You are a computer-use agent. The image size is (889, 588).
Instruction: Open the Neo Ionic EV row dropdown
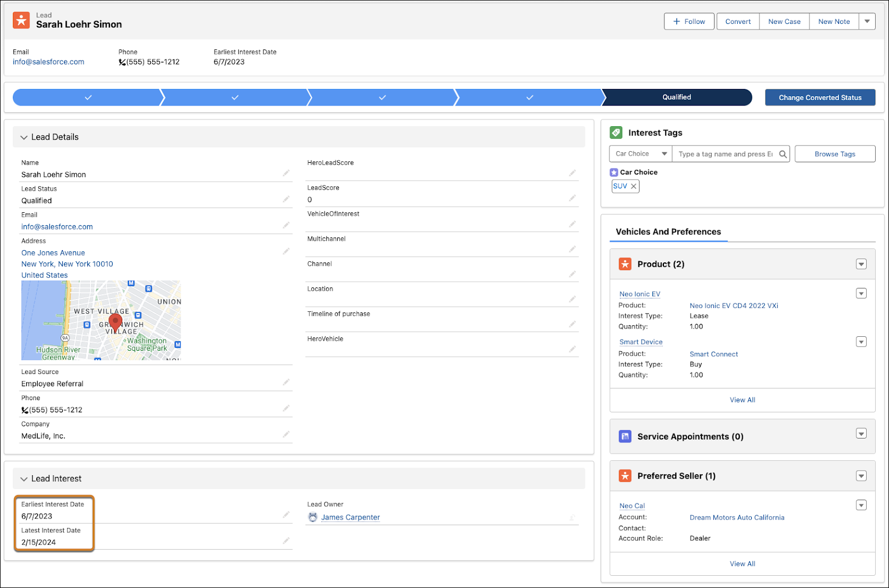pyautogui.click(x=861, y=293)
